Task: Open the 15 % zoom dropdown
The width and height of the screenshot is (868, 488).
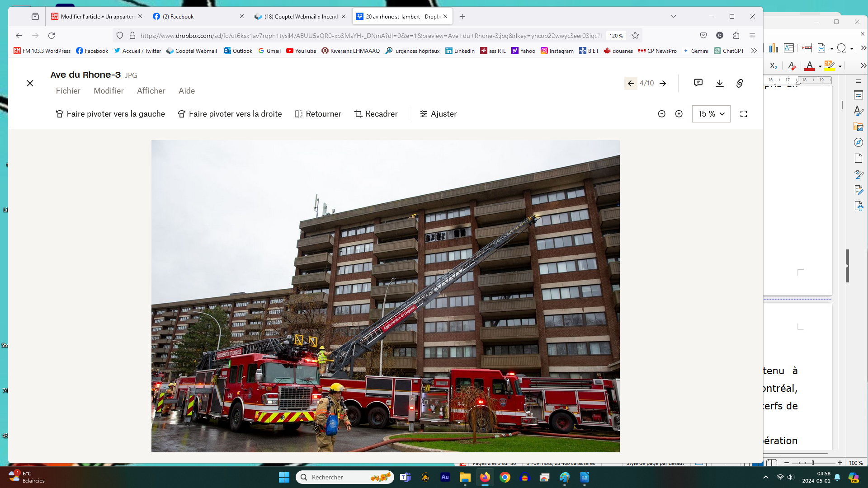Action: pos(711,114)
